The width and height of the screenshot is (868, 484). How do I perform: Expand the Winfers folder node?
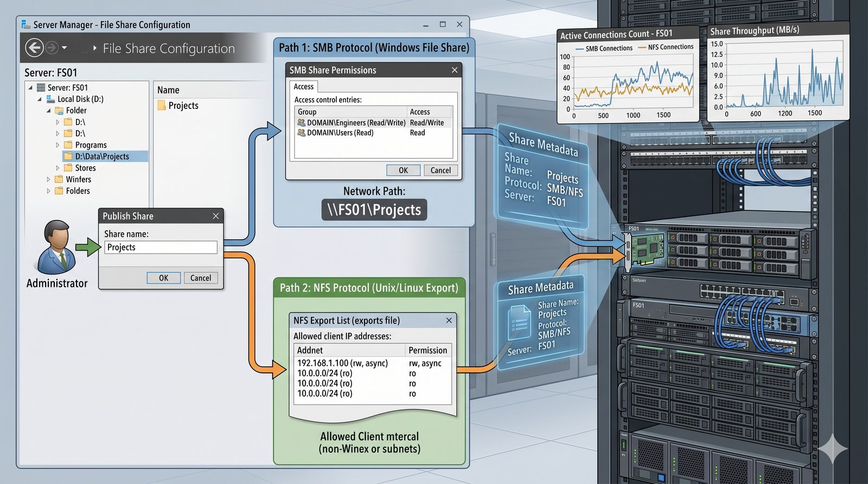click(48, 179)
